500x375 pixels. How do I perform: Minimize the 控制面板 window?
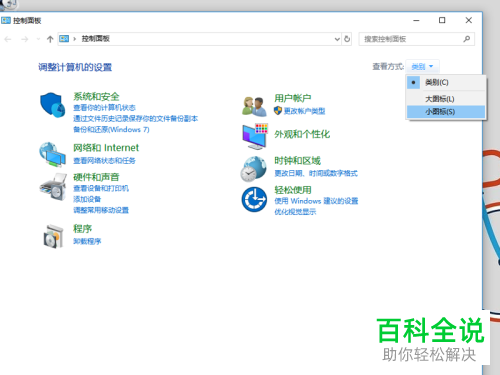(x=416, y=20)
